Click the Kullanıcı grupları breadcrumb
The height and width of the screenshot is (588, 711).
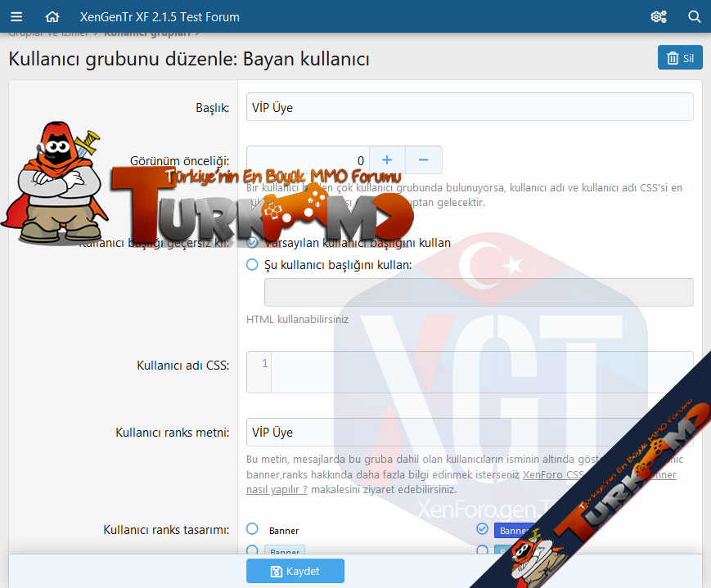(147, 34)
